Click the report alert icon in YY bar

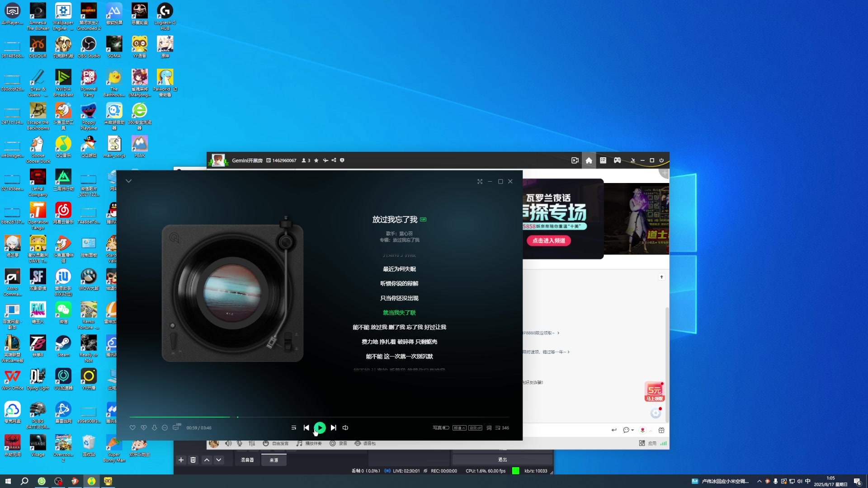342,160
